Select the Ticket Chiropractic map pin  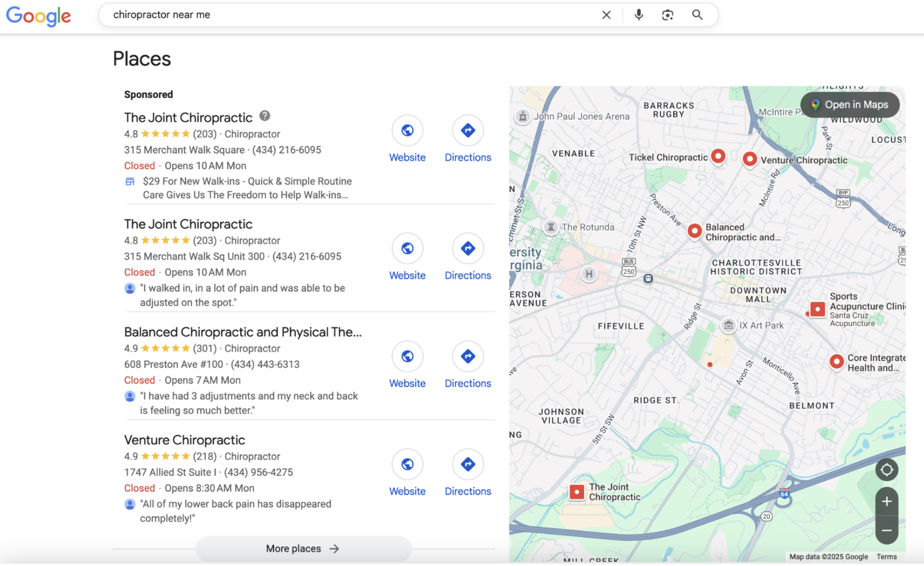coord(718,157)
